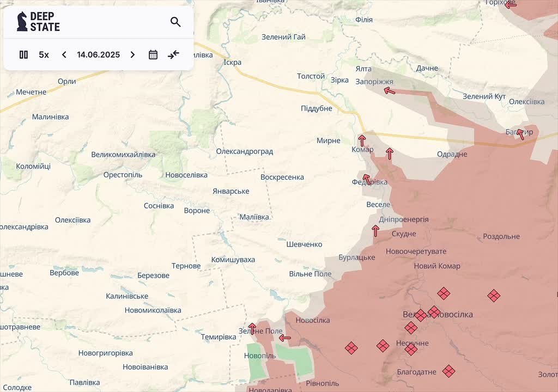Click the Скудне label

point(404,234)
